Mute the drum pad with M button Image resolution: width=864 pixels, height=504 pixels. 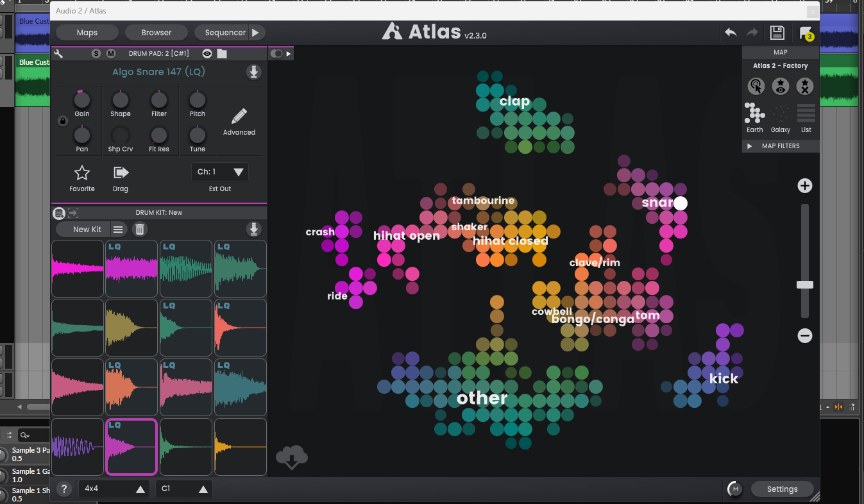point(111,54)
